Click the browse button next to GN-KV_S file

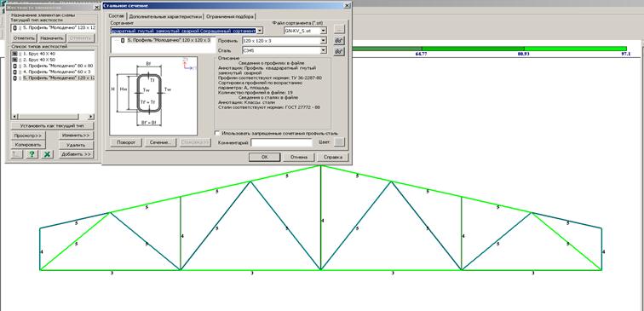[x=339, y=29]
